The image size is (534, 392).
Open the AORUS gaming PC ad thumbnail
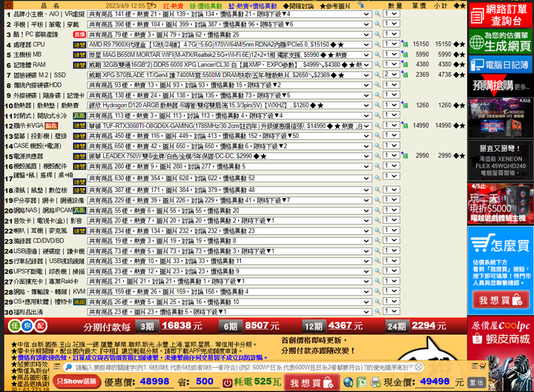500,118
